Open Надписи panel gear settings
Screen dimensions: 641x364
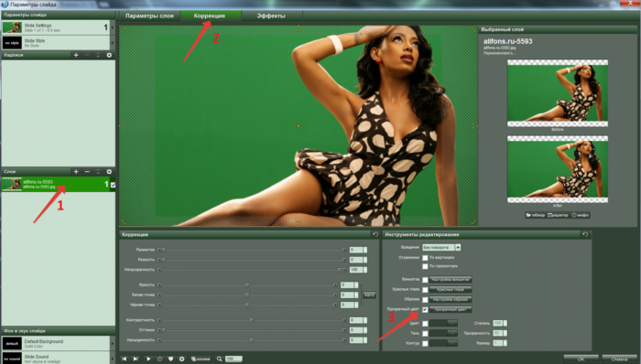pyautogui.click(x=109, y=55)
